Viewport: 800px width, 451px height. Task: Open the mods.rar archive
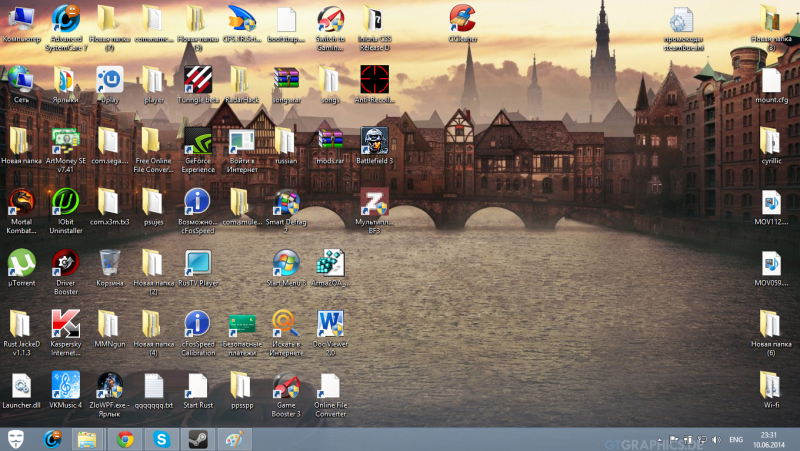pos(330,141)
